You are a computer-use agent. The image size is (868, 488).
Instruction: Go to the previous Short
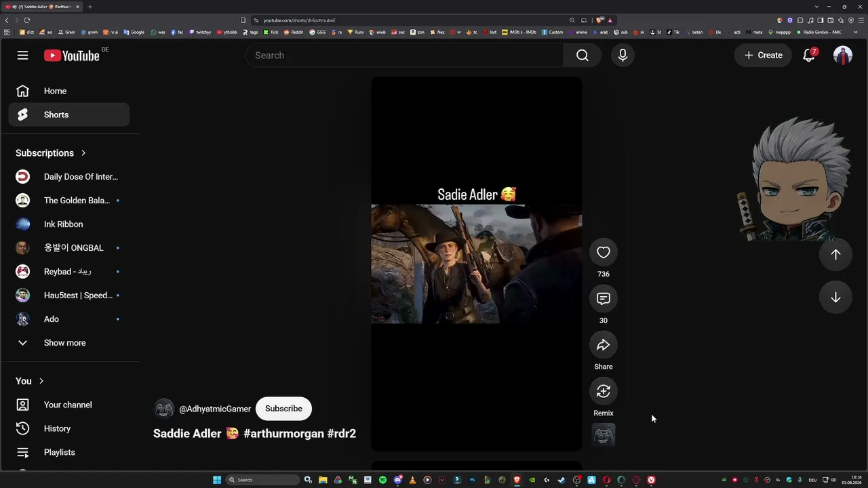pos(835,254)
